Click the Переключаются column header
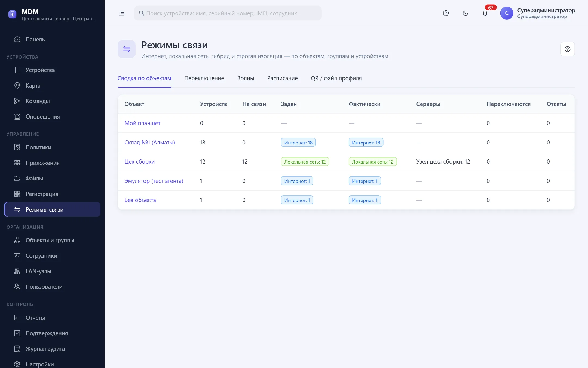This screenshot has width=588, height=368. click(509, 104)
